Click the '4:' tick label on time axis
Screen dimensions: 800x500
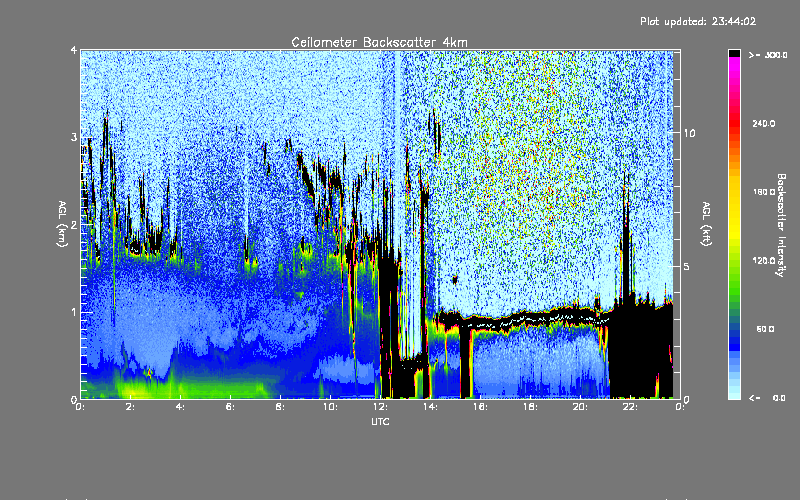181,407
